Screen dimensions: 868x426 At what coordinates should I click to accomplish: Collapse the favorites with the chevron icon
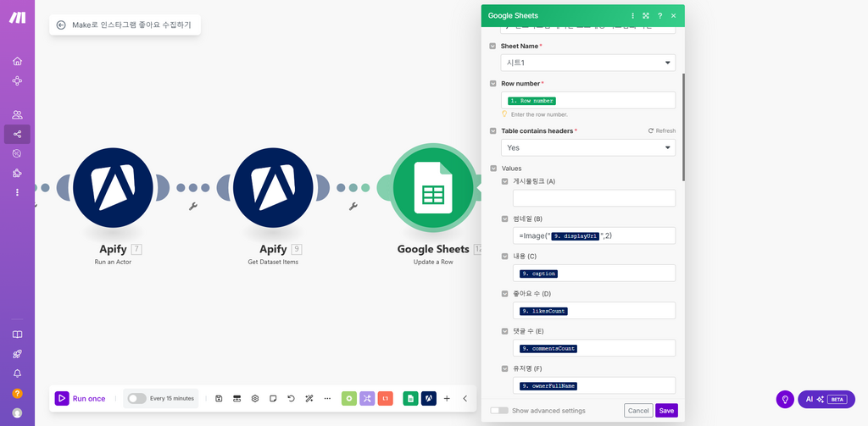pos(465,398)
